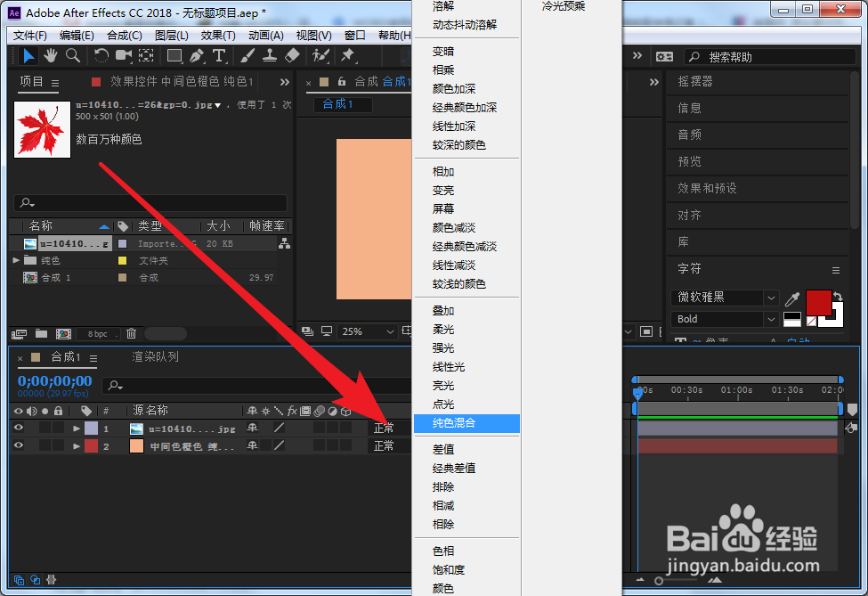
Task: Click the 8 bpc color depth button
Action: point(98,334)
